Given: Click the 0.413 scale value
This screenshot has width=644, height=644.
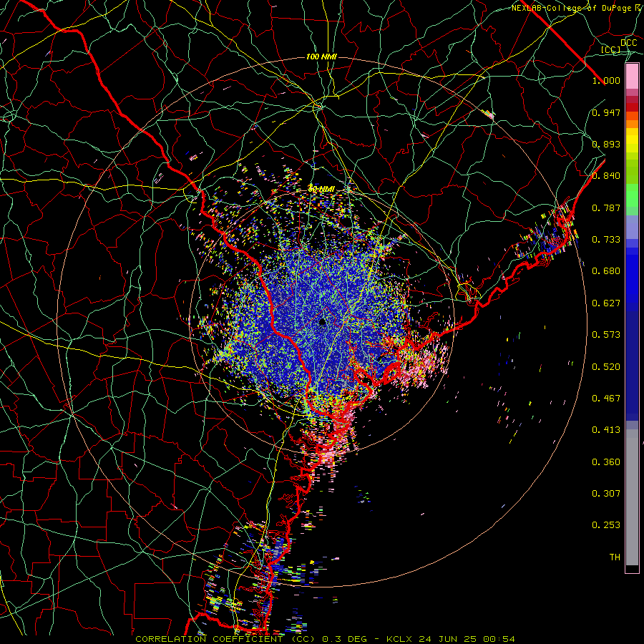Looking at the screenshot, I should (x=606, y=430).
